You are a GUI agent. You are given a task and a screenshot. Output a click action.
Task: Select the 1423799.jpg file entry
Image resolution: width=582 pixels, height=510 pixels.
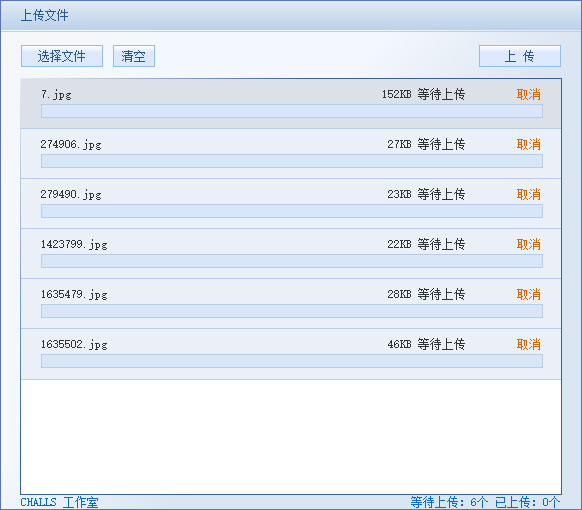click(x=291, y=254)
